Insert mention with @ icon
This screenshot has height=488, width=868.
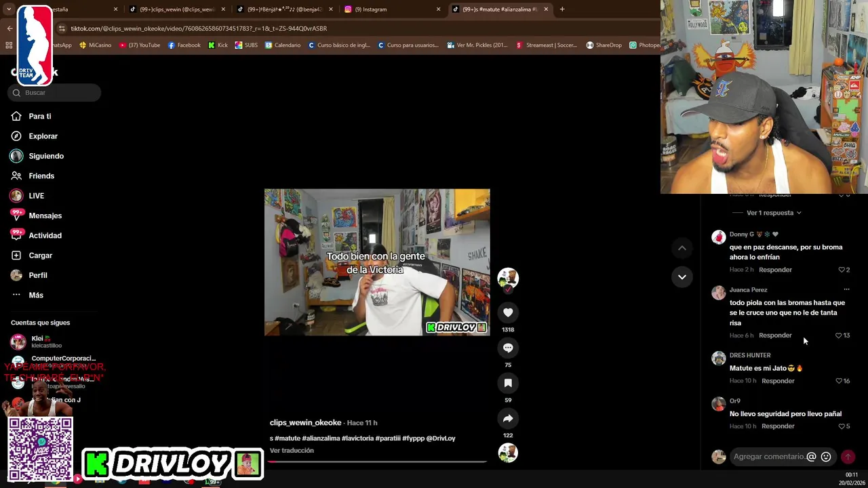pyautogui.click(x=811, y=457)
